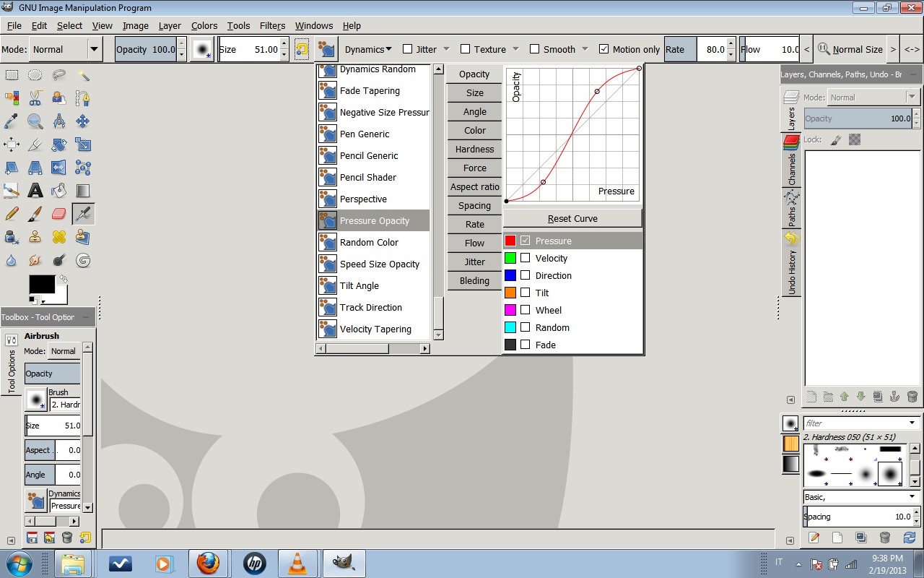
Task: Select the Ellipse Select tool
Action: [x=35, y=75]
